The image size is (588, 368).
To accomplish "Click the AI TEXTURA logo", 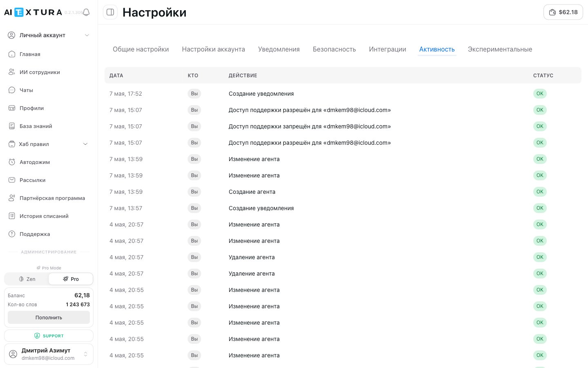I will (x=33, y=12).
